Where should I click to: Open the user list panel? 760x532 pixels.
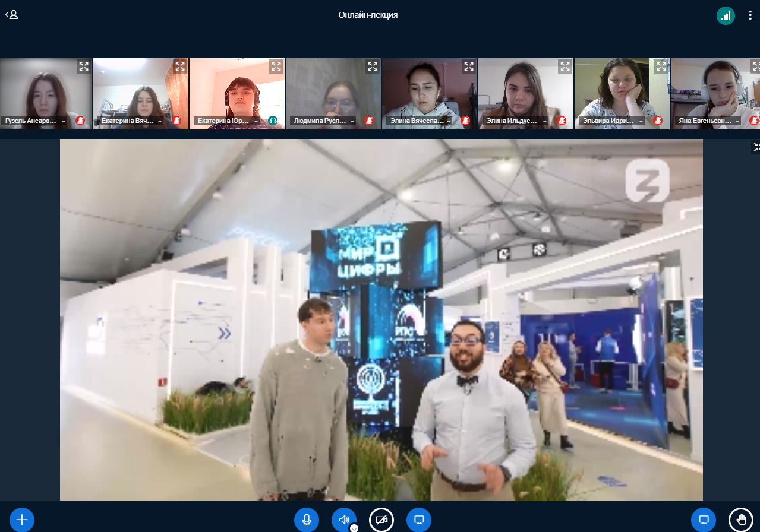(12, 15)
